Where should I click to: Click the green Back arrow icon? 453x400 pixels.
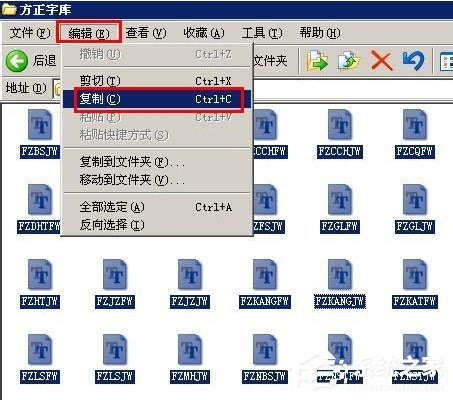pos(16,61)
